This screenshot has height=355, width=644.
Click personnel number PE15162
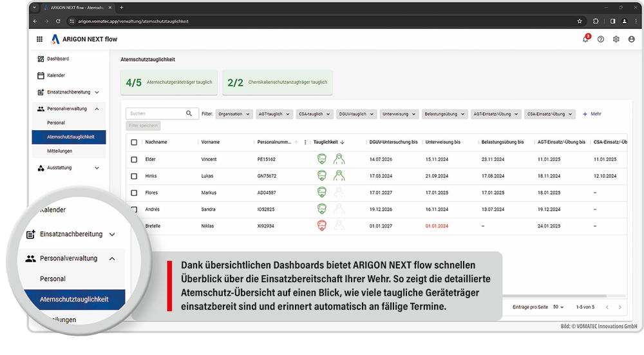point(267,159)
